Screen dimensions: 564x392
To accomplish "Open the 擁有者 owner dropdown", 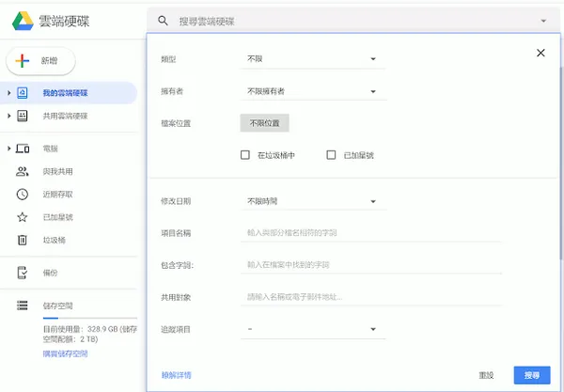I will pos(310,92).
